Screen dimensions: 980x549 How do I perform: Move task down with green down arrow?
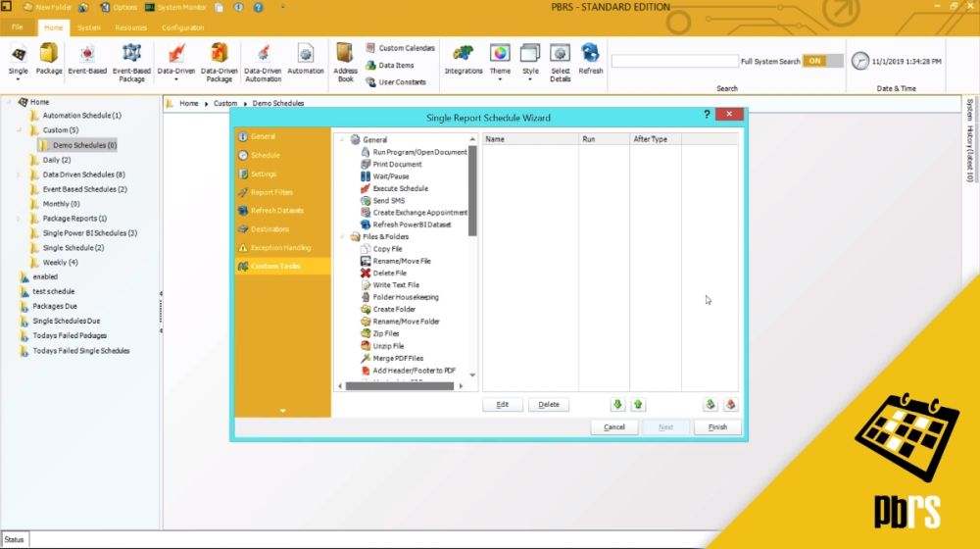617,405
